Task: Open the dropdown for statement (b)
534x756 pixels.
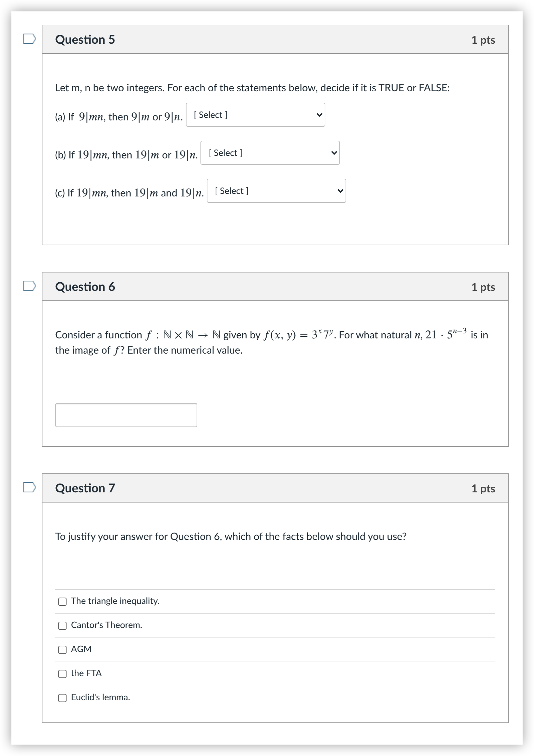Action: click(270, 152)
